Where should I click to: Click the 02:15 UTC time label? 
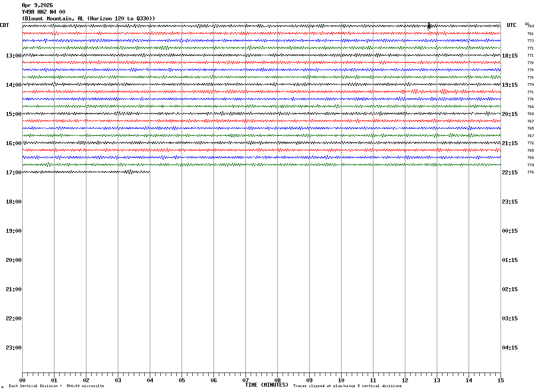pos(510,289)
